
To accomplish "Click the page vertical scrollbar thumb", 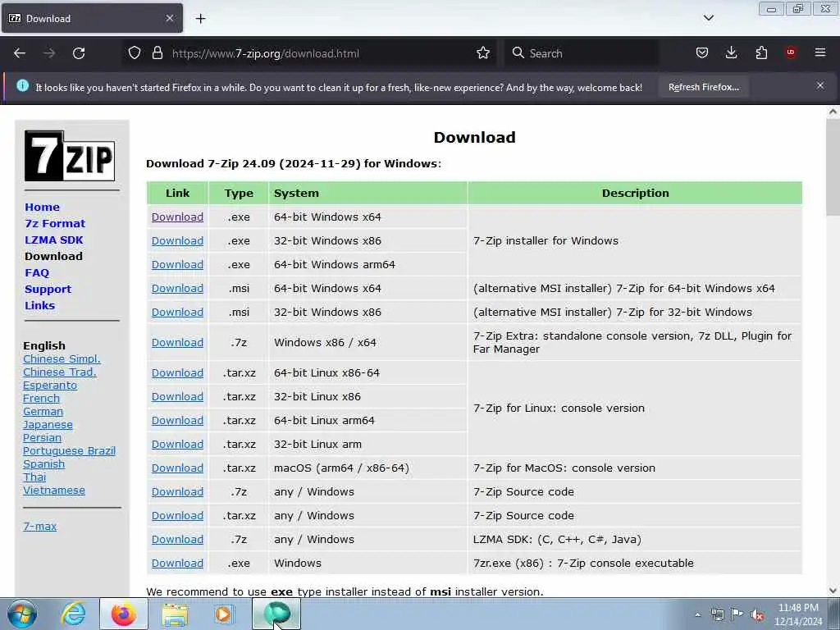I will (833, 167).
